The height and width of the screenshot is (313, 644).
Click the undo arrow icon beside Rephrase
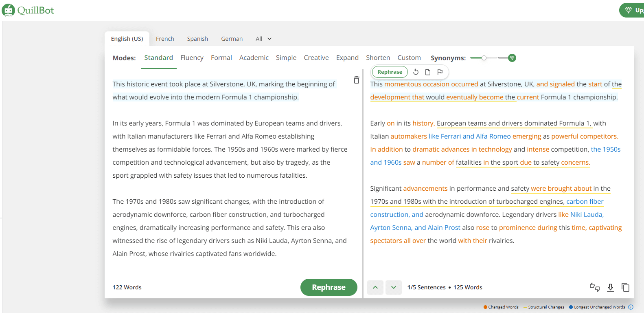coord(416,72)
